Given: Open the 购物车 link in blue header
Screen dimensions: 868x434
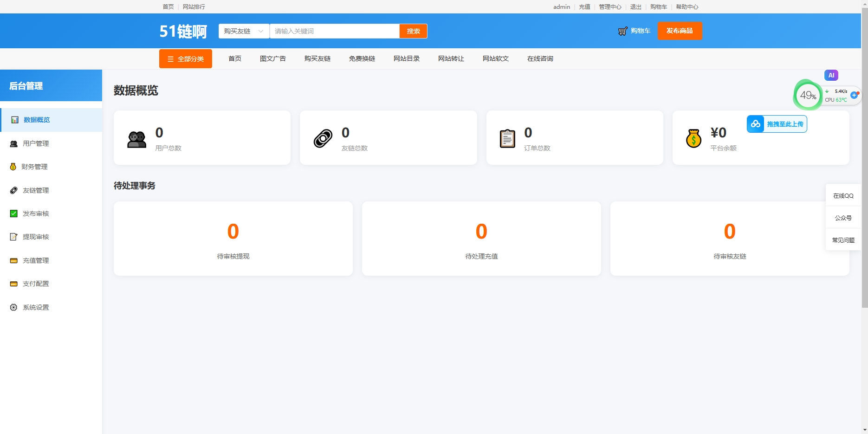Looking at the screenshot, I should (641, 31).
